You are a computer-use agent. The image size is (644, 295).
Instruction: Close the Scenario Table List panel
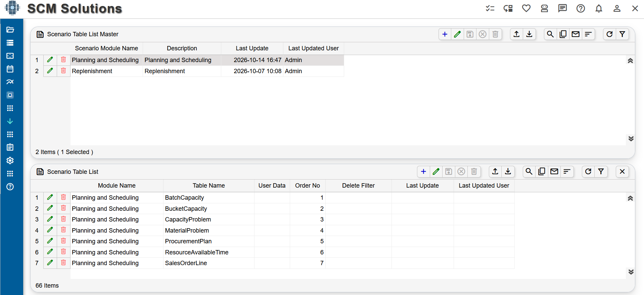[622, 171]
